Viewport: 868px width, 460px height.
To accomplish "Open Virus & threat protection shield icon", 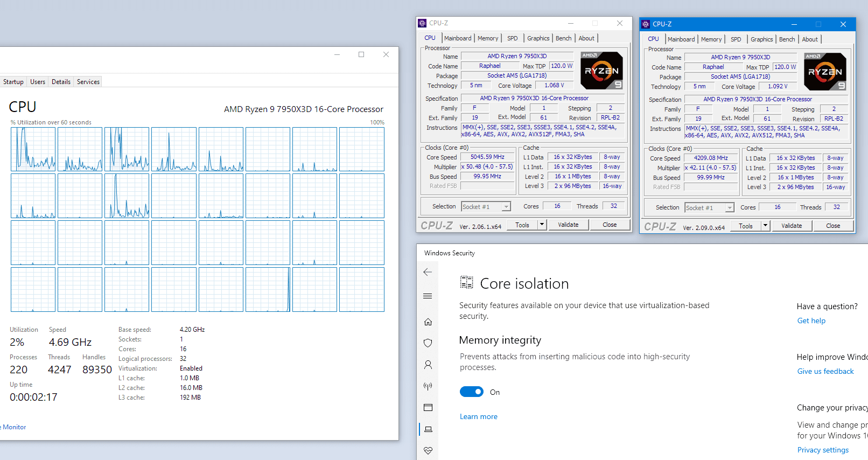I will coord(428,343).
